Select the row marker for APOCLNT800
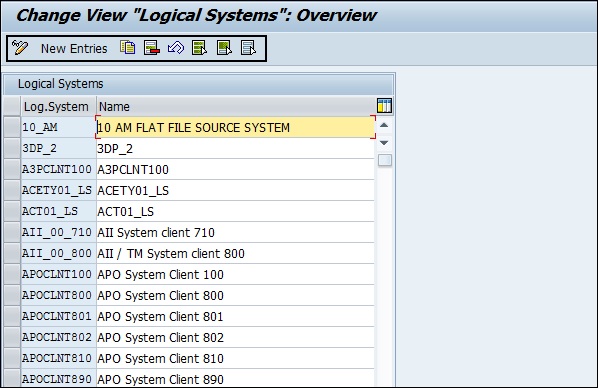Viewport: 598px width, 388px height. [x=12, y=295]
